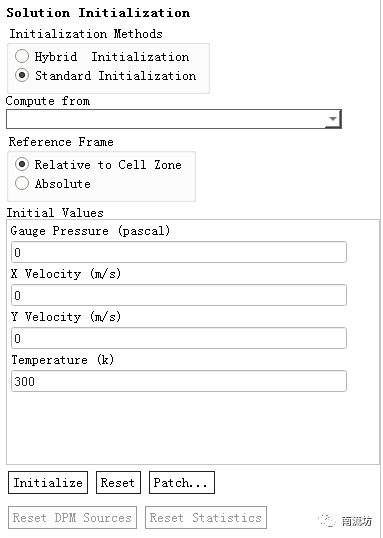The width and height of the screenshot is (383, 538).
Task: Click the Temperature input field
Action: (179, 381)
